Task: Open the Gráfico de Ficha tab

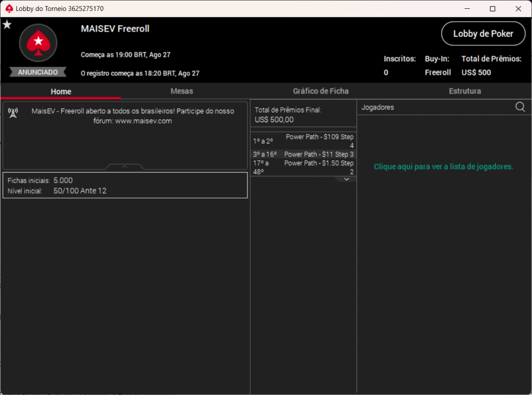Action: (x=321, y=91)
